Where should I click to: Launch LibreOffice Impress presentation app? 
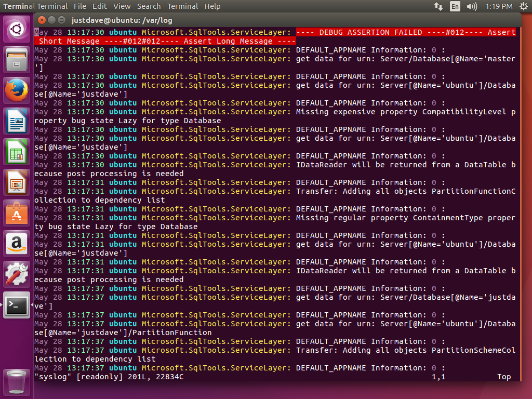(x=17, y=182)
